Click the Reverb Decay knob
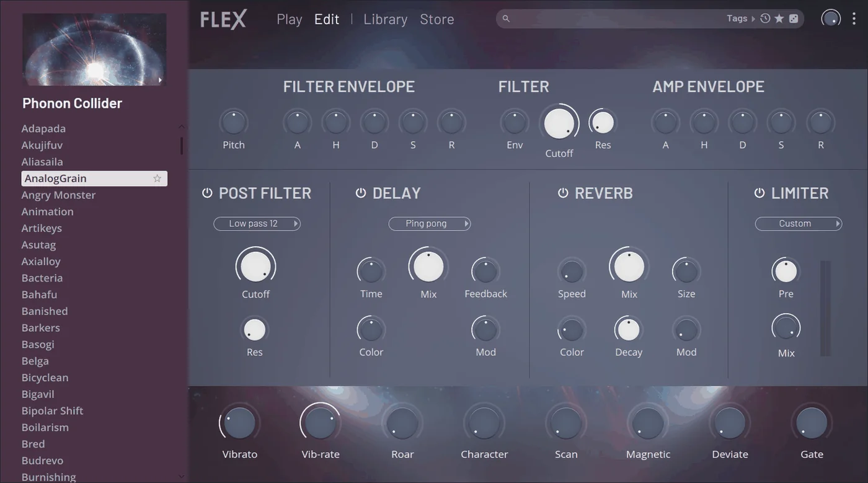The width and height of the screenshot is (868, 483). [629, 330]
